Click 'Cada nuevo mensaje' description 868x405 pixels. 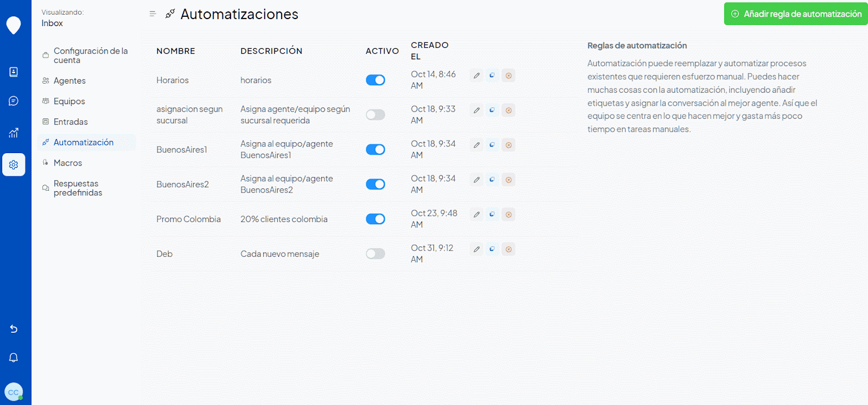click(x=280, y=254)
